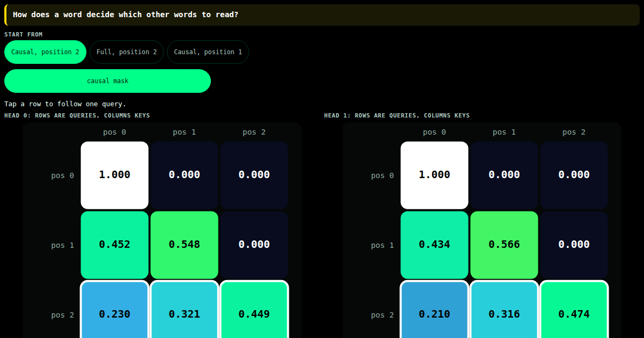The width and height of the screenshot is (644, 338).
Task: Tap the 1.000 cell in Head 1
Action: pos(435,175)
